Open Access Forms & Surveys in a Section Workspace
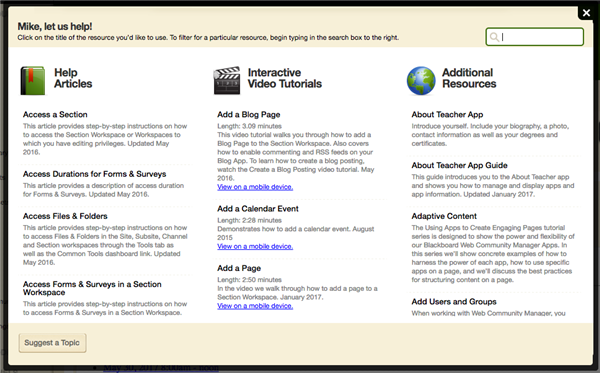 click(92, 288)
